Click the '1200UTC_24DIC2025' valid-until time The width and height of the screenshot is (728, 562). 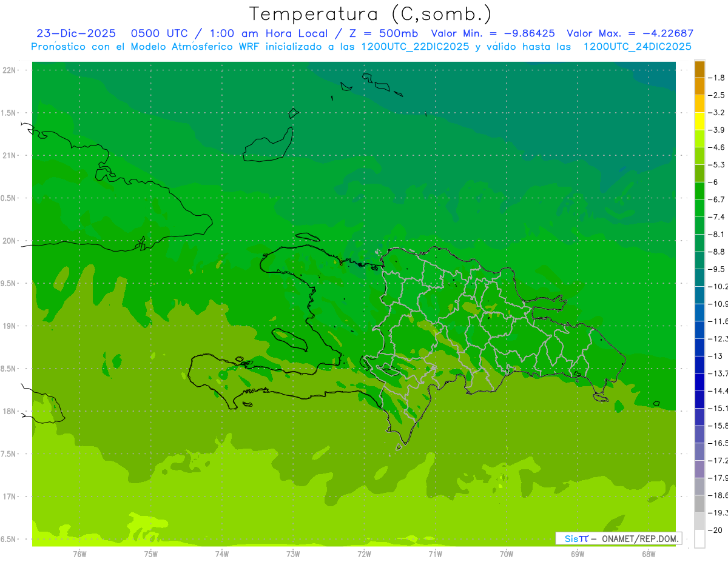click(x=637, y=46)
